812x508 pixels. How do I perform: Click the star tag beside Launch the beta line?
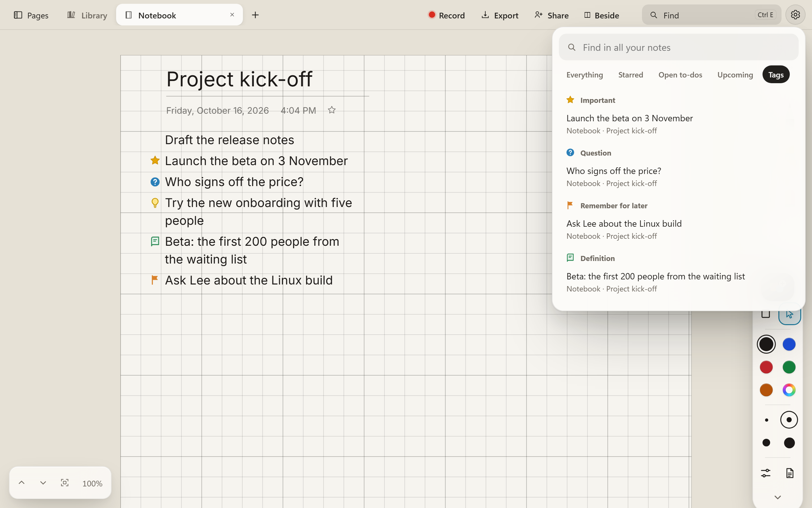coord(155,160)
